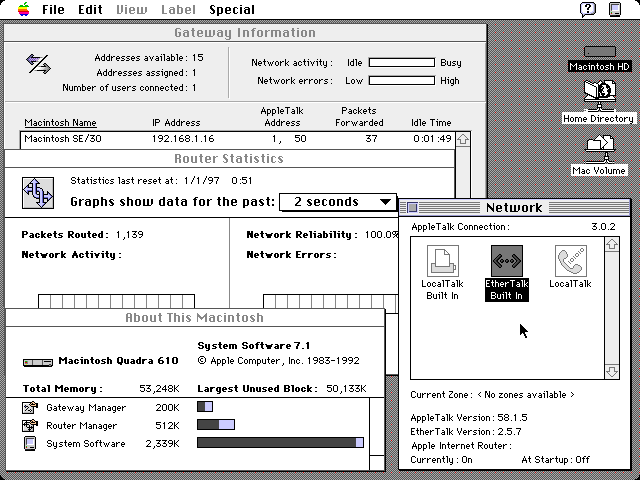
Task: Click the Network window title bar
Action: (x=514, y=207)
